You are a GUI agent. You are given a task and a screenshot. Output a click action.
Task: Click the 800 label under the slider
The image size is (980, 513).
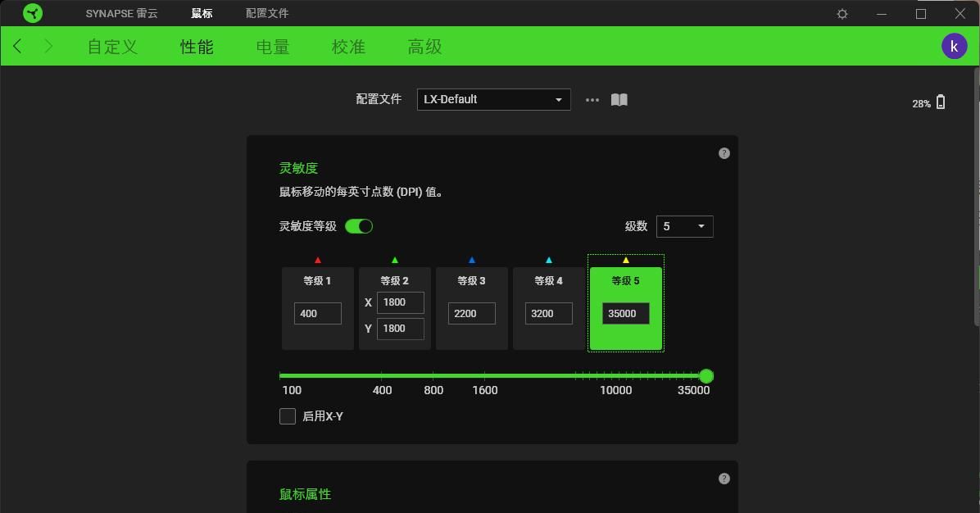pyautogui.click(x=433, y=391)
